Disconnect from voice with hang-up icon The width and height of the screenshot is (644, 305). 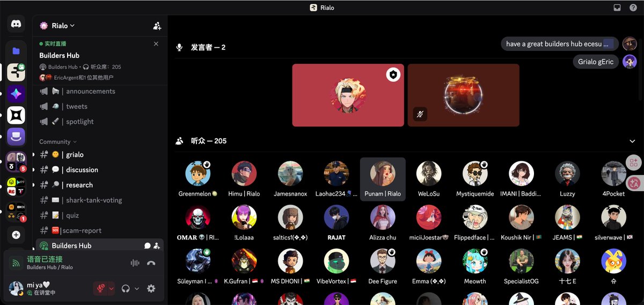point(151,263)
